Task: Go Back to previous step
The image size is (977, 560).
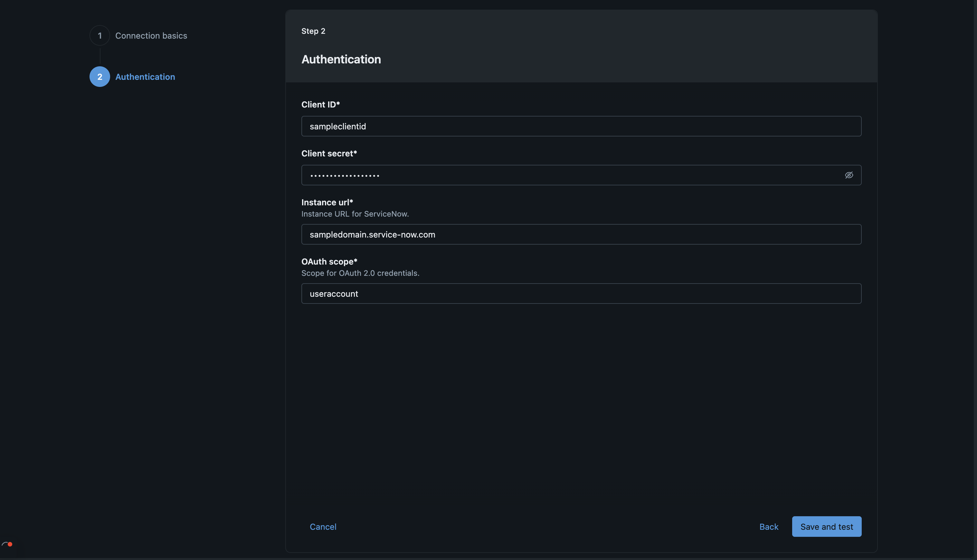Action: pyautogui.click(x=768, y=527)
